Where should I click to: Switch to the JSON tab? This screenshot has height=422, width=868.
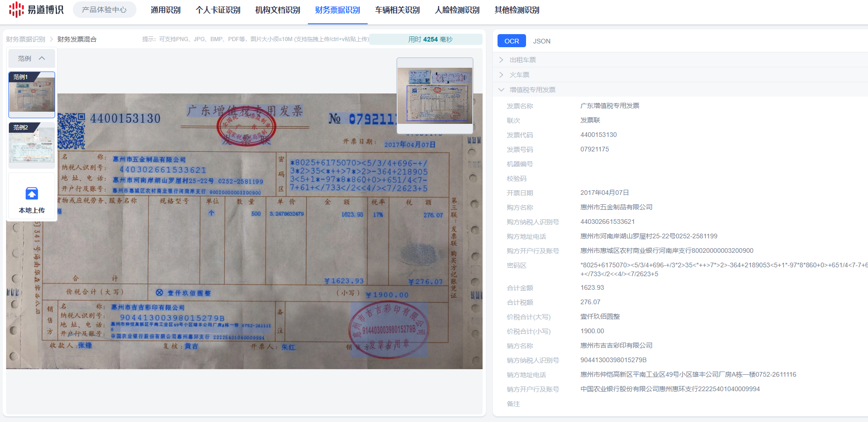tap(541, 41)
